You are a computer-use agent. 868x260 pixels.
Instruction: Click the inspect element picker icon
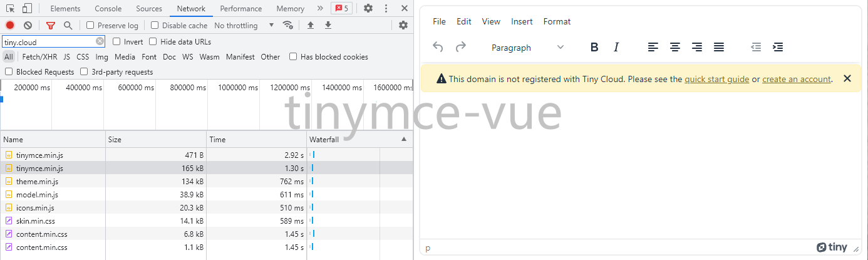(11, 8)
